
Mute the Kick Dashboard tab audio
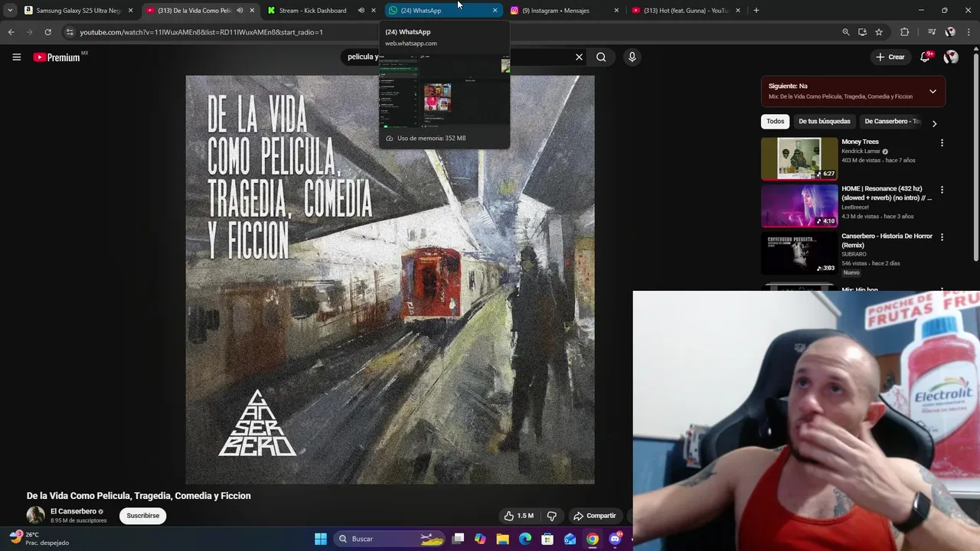coord(361,10)
